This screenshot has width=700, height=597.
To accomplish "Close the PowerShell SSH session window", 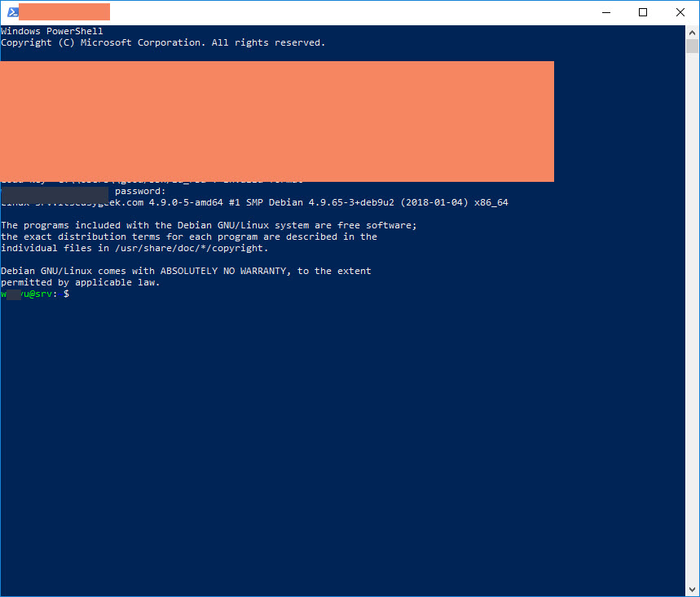I will [680, 12].
